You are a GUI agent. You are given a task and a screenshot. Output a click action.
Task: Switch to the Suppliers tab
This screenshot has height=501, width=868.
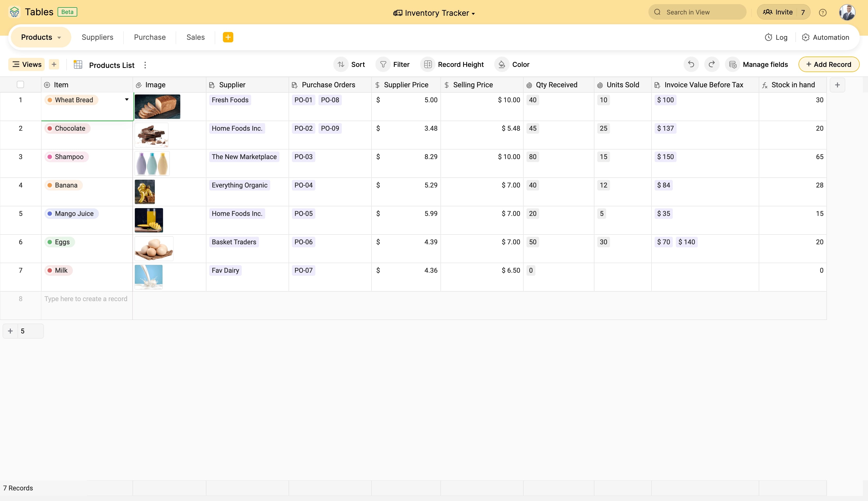97,37
